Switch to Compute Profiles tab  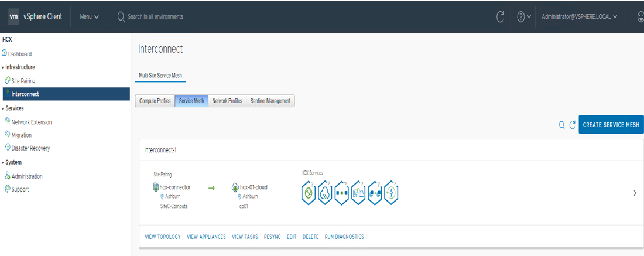pos(155,101)
